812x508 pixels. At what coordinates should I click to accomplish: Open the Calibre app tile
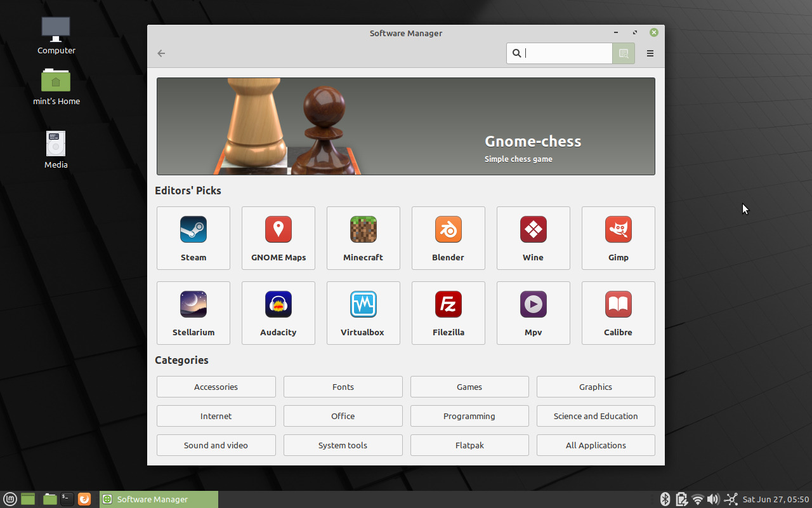coord(619,313)
